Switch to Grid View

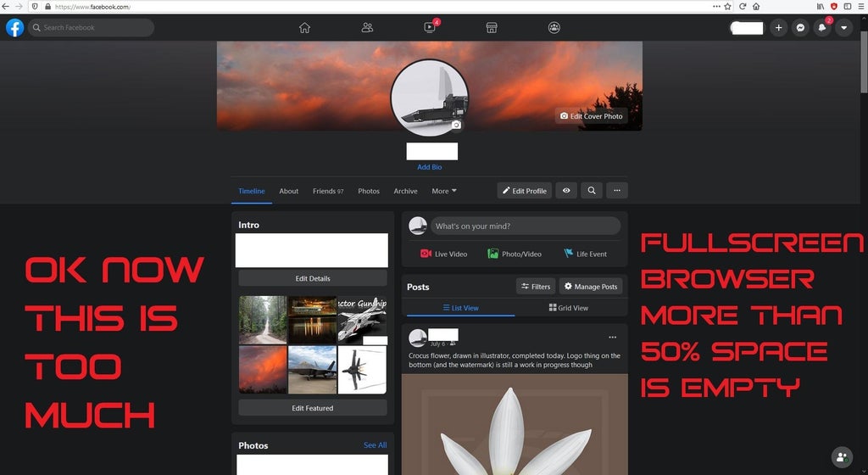pyautogui.click(x=569, y=308)
